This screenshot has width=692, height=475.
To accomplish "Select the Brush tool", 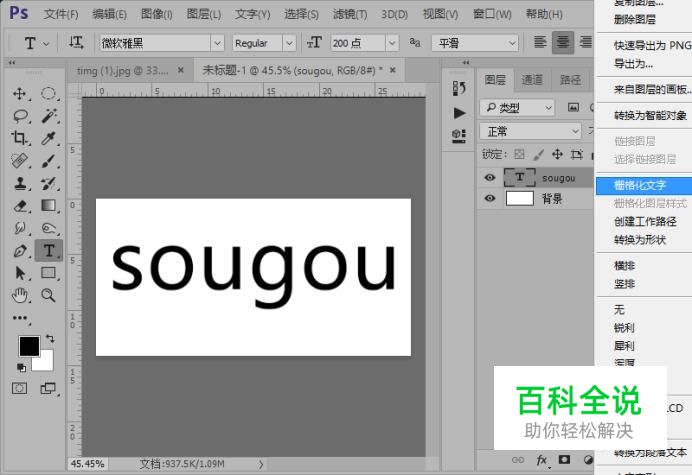I will [49, 161].
